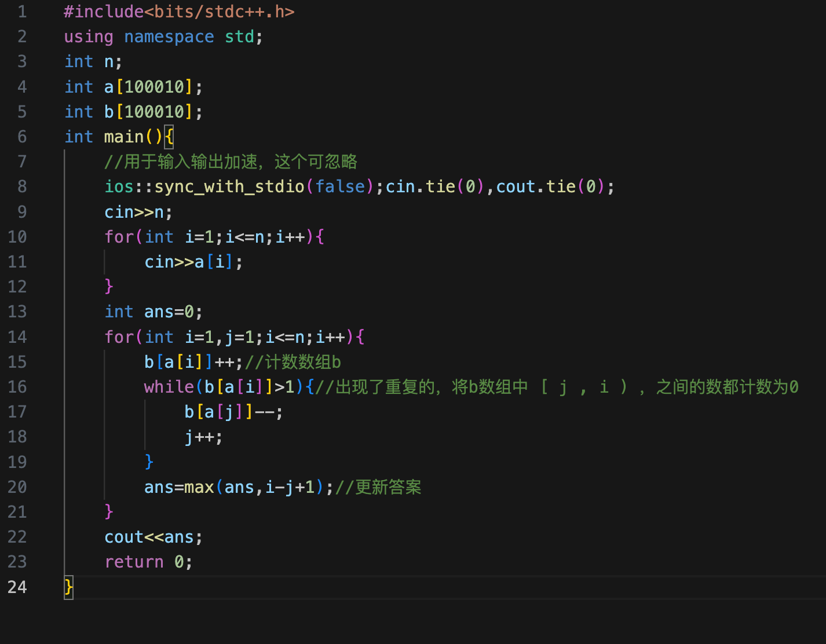Click the long comment on line 16
This screenshot has height=644, width=826.
[x=557, y=387]
